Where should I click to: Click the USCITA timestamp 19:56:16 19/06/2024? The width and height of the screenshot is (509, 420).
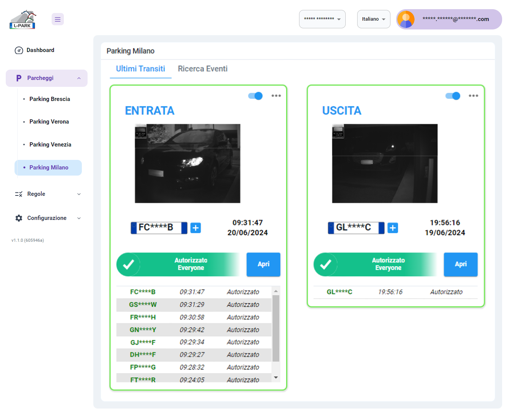[x=445, y=228]
